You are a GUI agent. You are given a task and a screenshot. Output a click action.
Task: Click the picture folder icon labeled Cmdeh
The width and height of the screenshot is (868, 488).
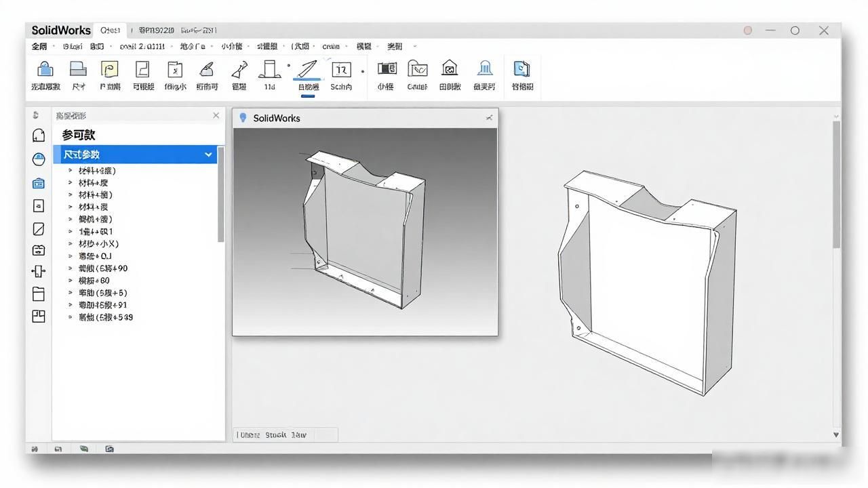coord(418,68)
